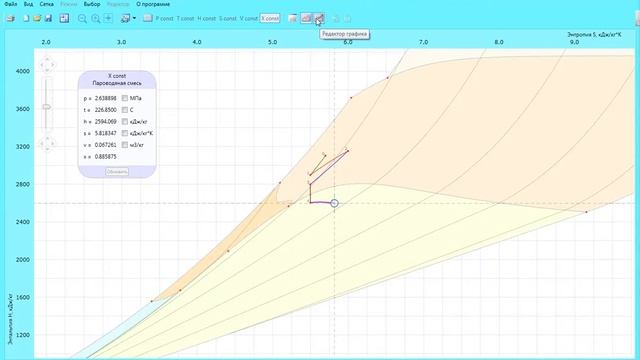Viewport: 640px width, 360px height.
Task: Select the H const mode
Action: coord(206,19)
